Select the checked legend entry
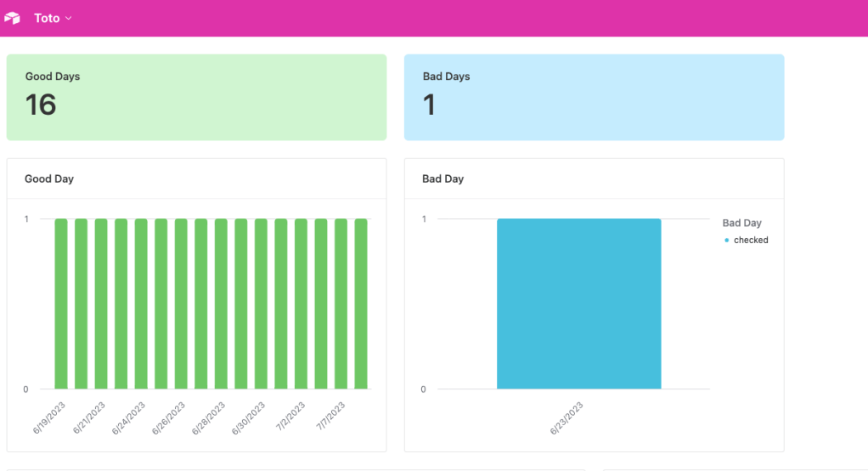868x471 pixels. (751, 241)
